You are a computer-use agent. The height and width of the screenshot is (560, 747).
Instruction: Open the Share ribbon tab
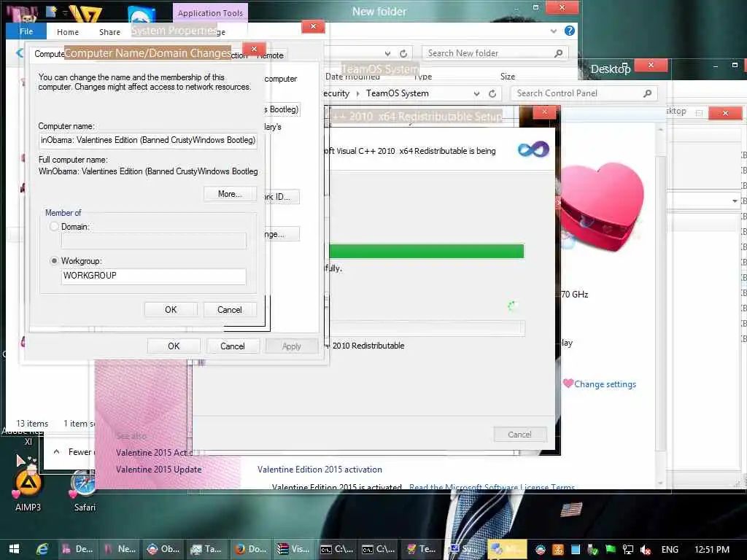pyautogui.click(x=109, y=32)
